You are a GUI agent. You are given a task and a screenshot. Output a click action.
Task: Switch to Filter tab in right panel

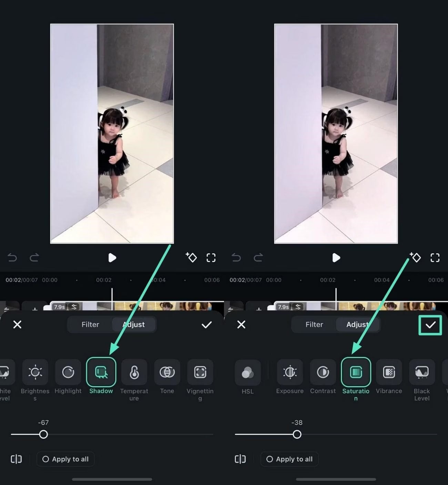point(314,324)
